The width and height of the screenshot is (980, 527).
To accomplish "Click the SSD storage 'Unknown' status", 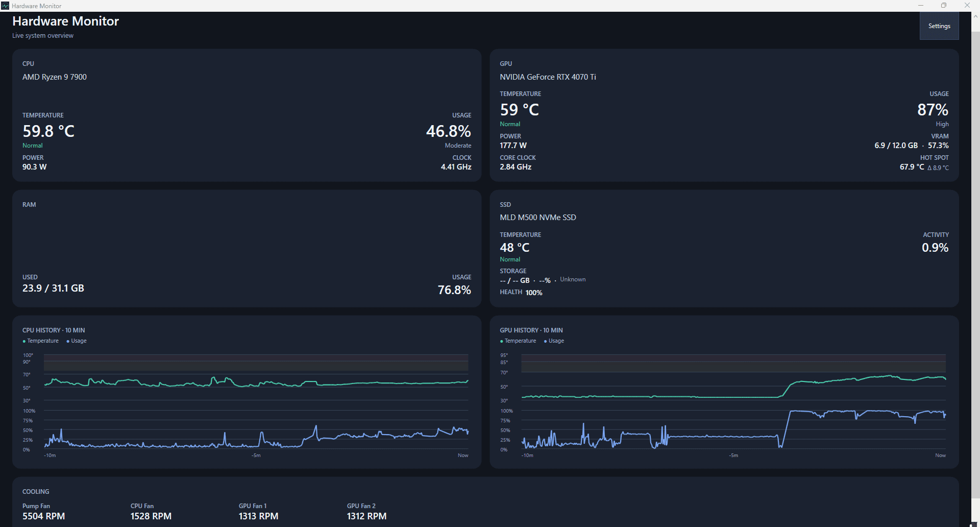I will (x=573, y=279).
